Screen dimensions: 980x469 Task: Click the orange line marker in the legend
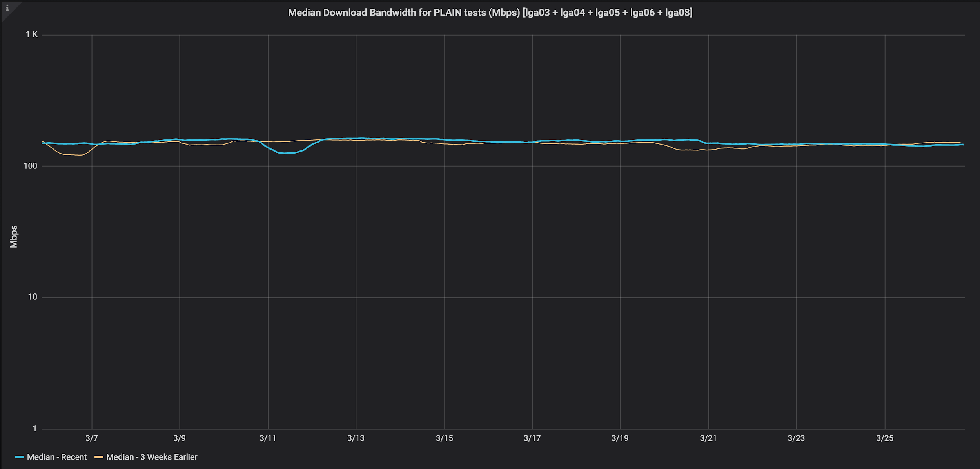click(x=99, y=457)
